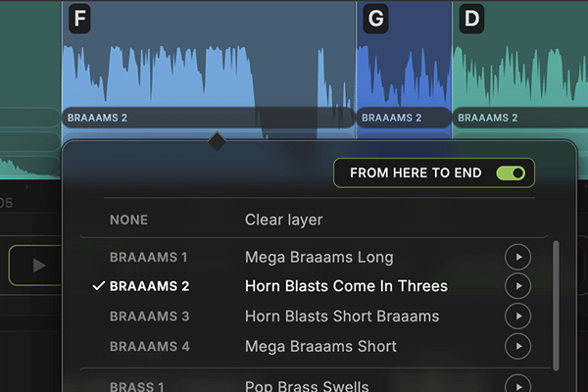Click the 'Mega Braaams Long' title
The width and height of the screenshot is (588, 392).
[x=319, y=258]
